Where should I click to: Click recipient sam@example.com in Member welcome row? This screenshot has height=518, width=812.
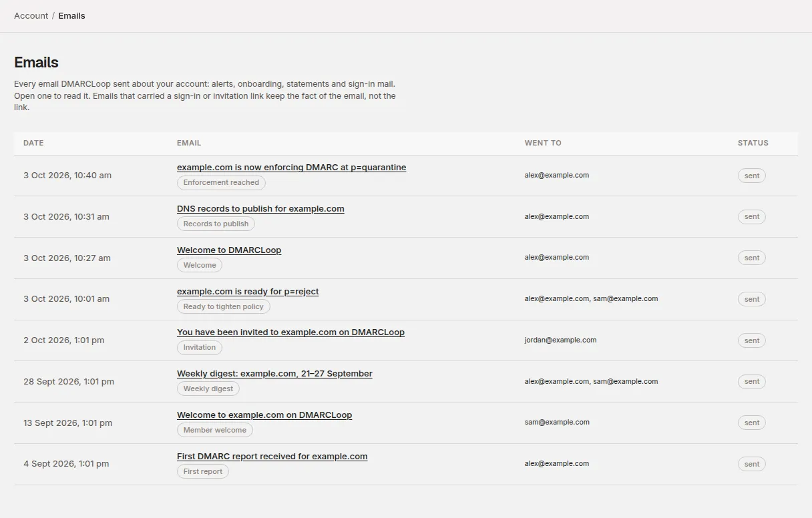click(557, 422)
